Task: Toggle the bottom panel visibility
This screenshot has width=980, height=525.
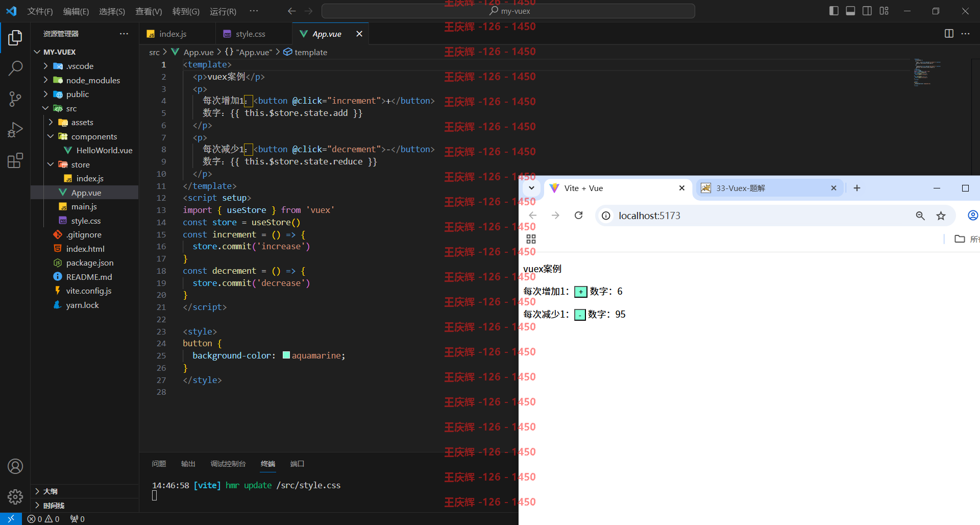Action: point(850,11)
